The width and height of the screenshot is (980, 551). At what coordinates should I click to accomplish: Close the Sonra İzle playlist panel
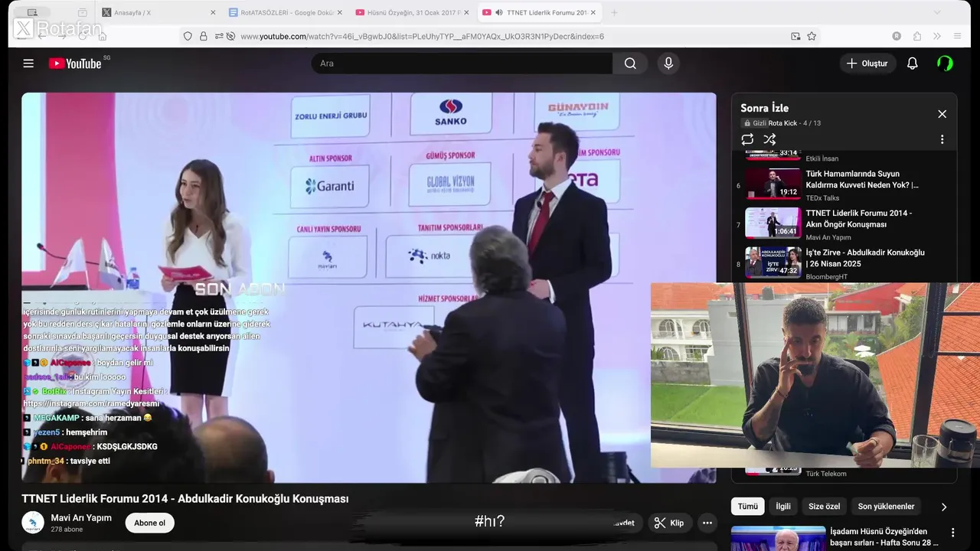pyautogui.click(x=942, y=114)
